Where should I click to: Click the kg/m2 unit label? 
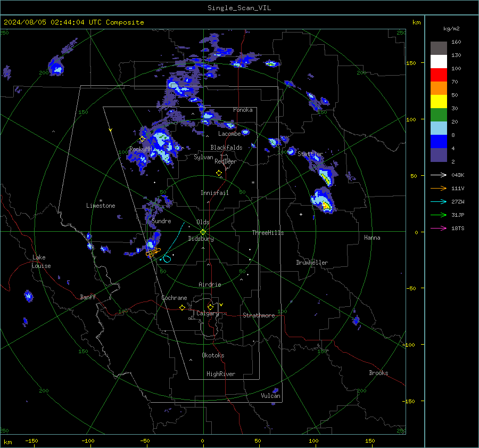451,29
